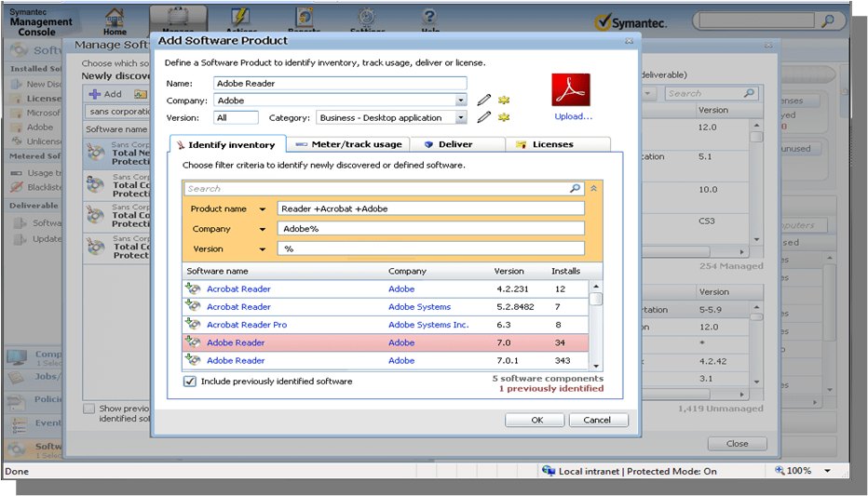This screenshot has width=868, height=496.
Task: Click the Symantec logo
Action: point(631,22)
